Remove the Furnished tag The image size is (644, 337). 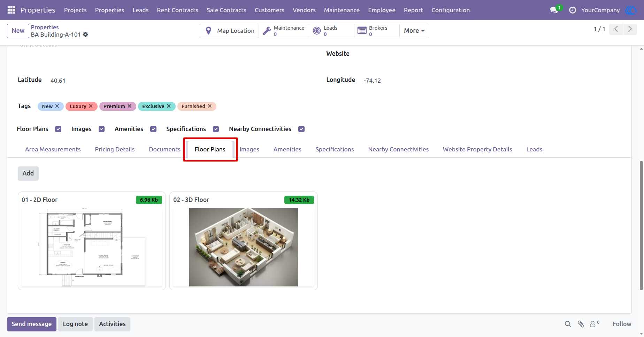tap(209, 106)
